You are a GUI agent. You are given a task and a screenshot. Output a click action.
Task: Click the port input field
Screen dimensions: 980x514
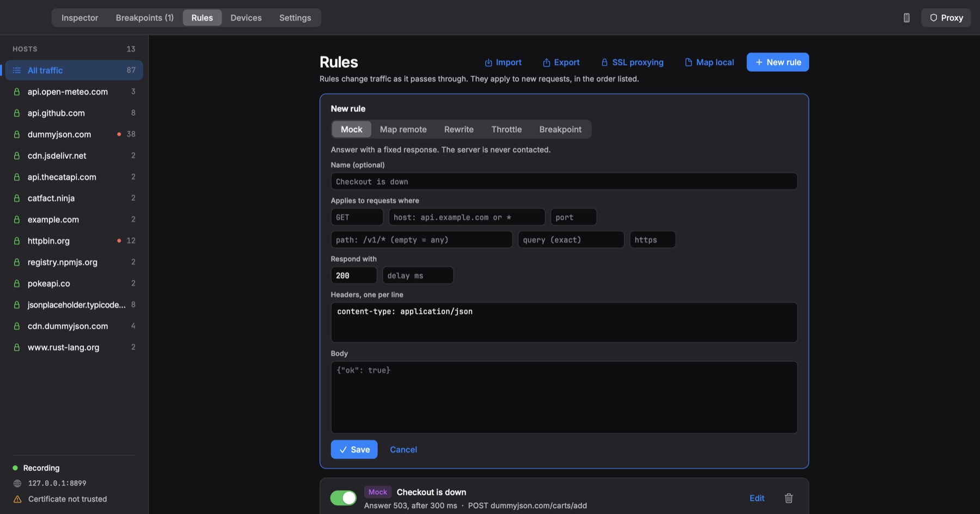573,217
